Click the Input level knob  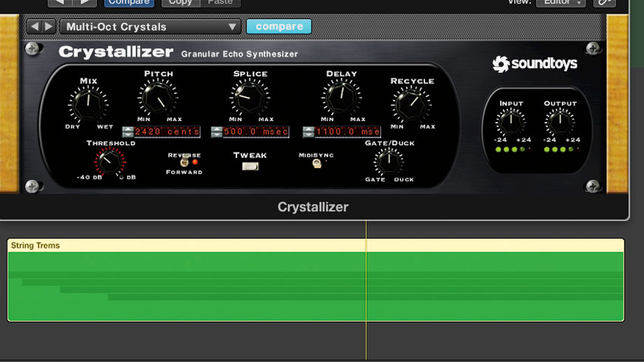pos(511,122)
